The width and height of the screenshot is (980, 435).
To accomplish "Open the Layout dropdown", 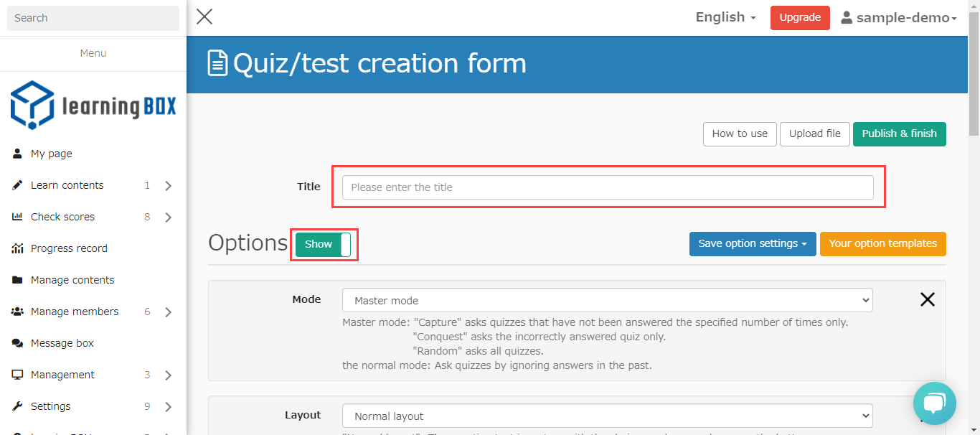I will (607, 416).
